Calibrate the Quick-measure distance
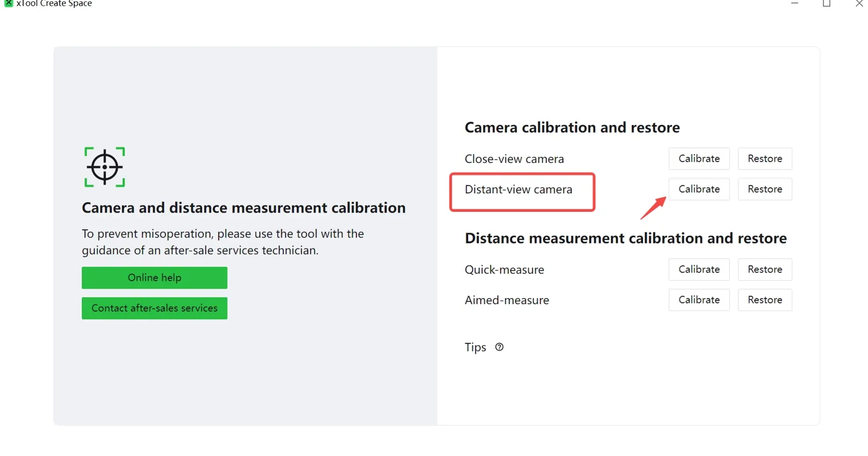This screenshot has width=868, height=456. [x=699, y=270]
